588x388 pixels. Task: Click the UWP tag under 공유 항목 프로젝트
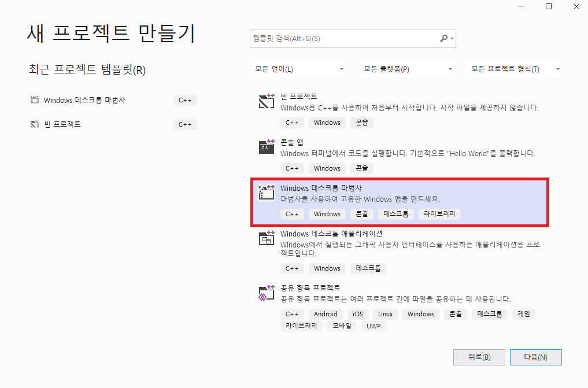[373, 326]
